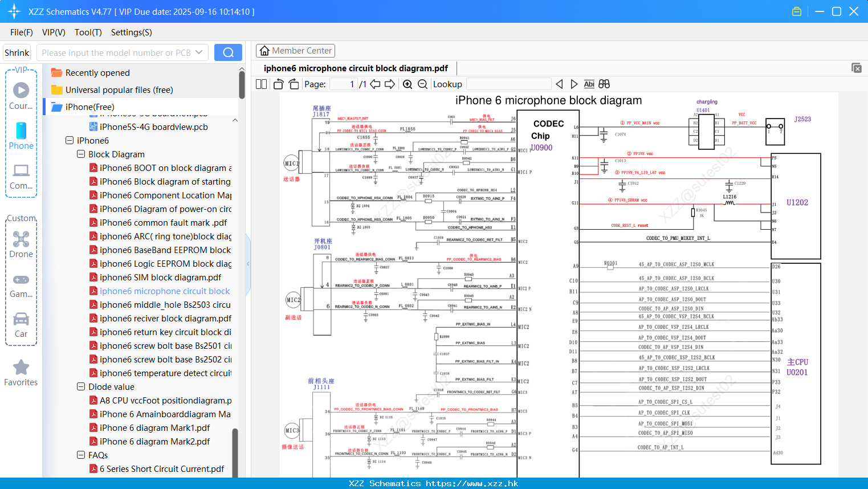Toggle the two-page side-by-side view
The image size is (868, 489).
[261, 84]
